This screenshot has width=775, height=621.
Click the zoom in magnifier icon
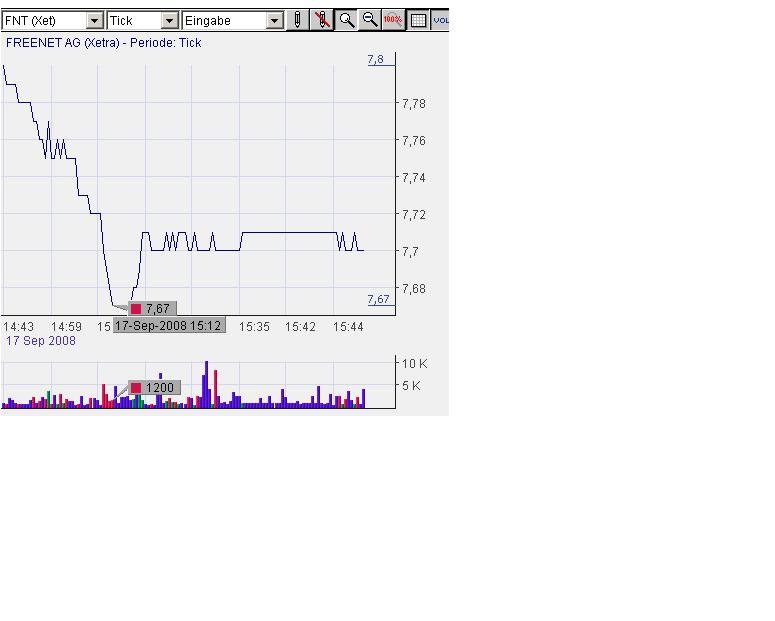click(346, 20)
